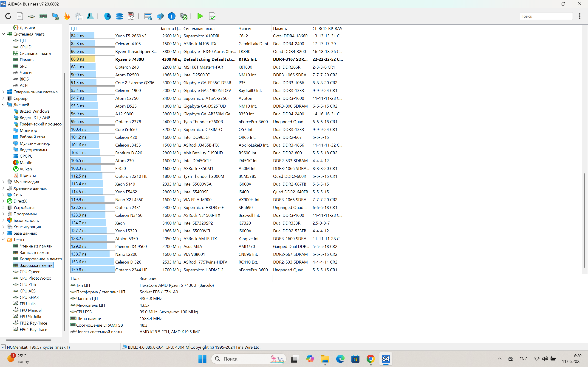Viewport: 588px width, 367px height.
Task: Select Чтение из памяти test item
Action: coord(36,246)
